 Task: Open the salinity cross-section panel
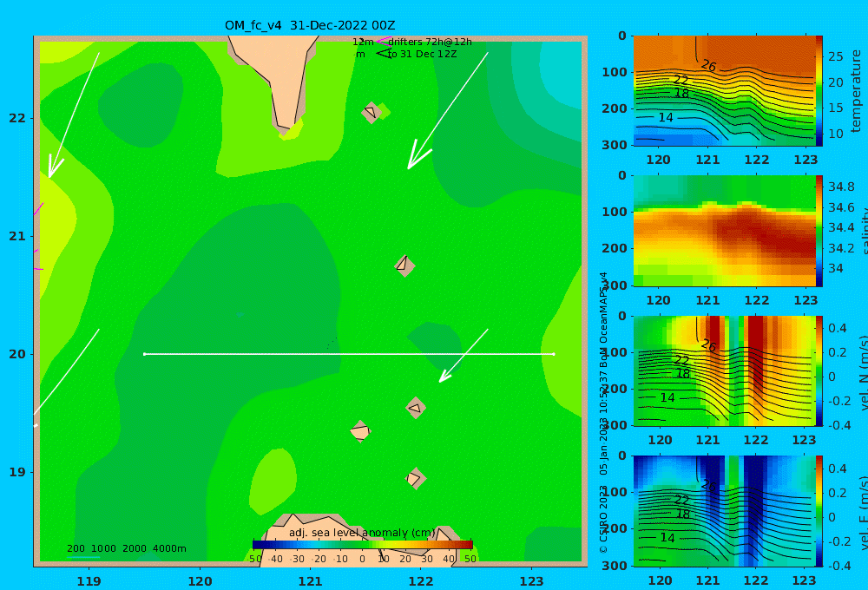pos(725,231)
